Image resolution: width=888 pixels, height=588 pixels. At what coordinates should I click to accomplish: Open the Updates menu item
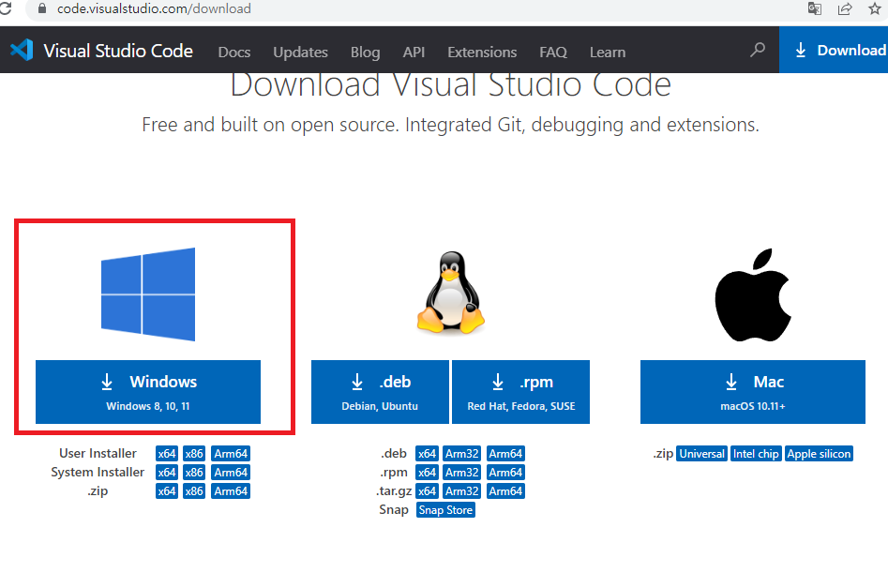click(300, 53)
